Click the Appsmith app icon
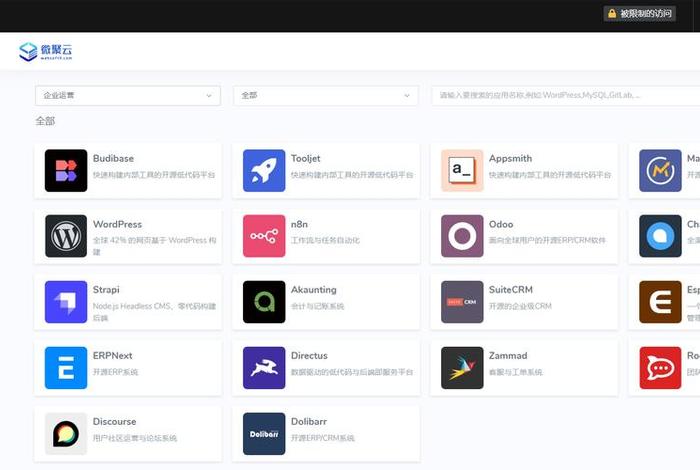 462,171
